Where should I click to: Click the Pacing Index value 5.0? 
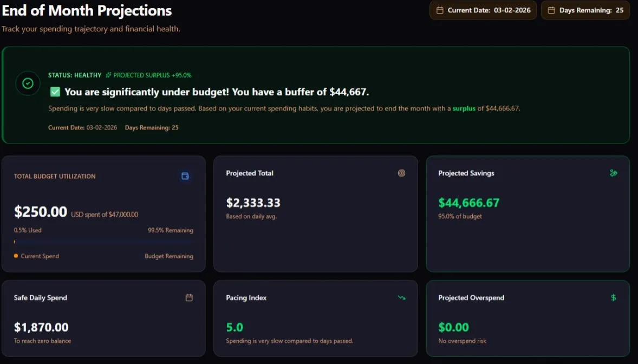235,327
